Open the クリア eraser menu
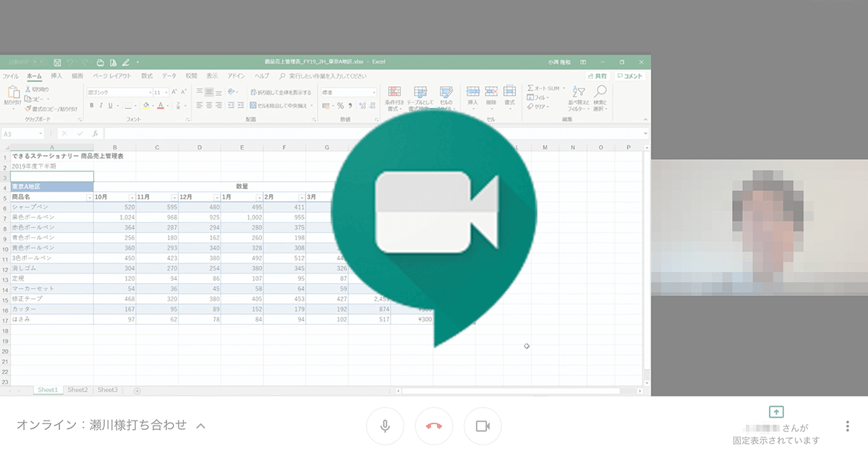Image resolution: width=868 pixels, height=456 pixels. [539, 106]
